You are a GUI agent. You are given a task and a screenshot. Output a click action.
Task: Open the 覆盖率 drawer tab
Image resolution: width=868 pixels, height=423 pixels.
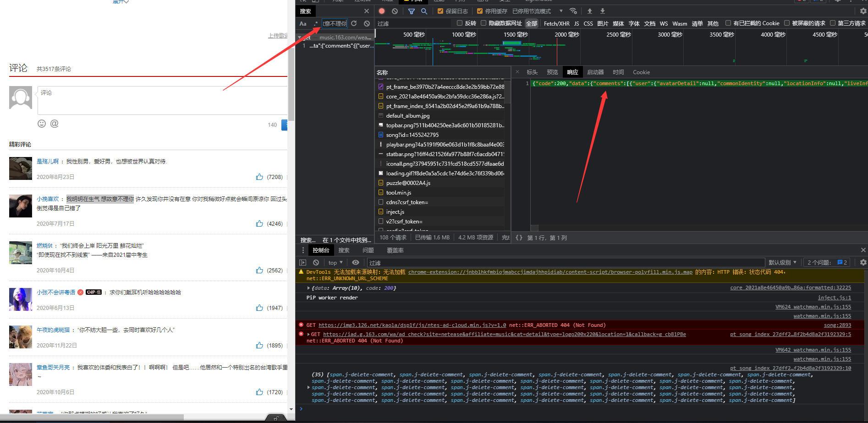pos(395,250)
